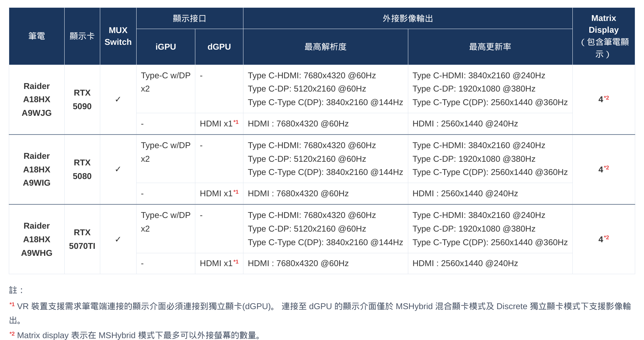Click the dGPU sub-header
Viewport: 644px width, 340px height.
pos(219,47)
